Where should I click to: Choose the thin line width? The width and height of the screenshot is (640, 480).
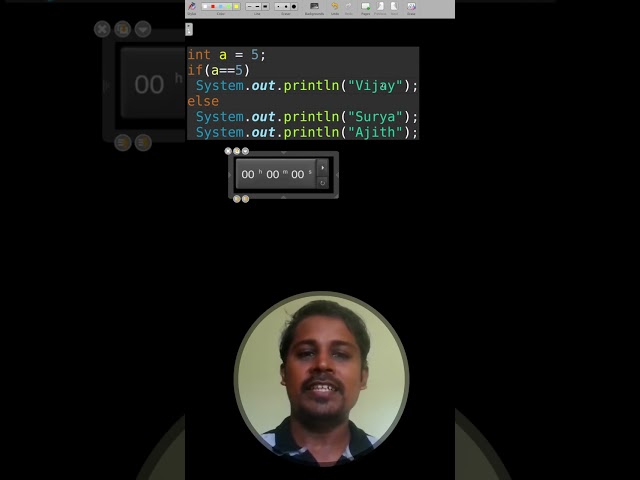249,7
